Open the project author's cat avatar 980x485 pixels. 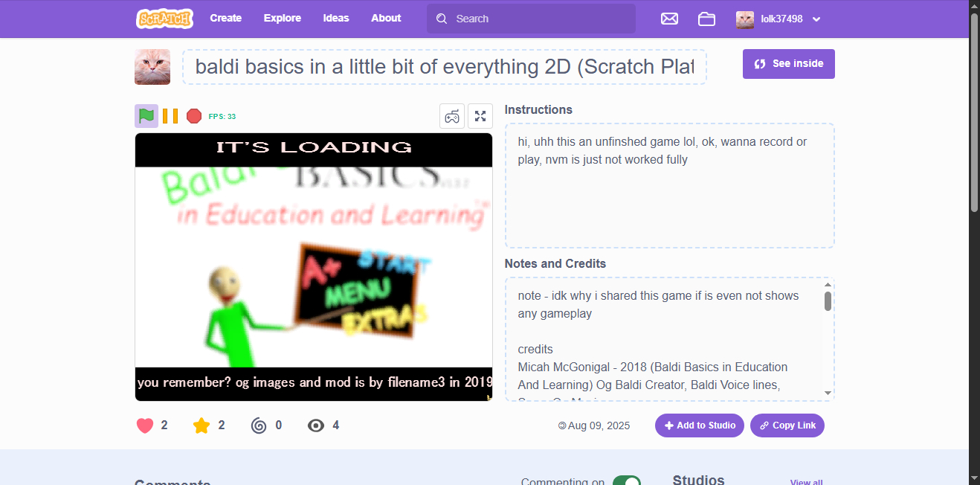pos(152,67)
